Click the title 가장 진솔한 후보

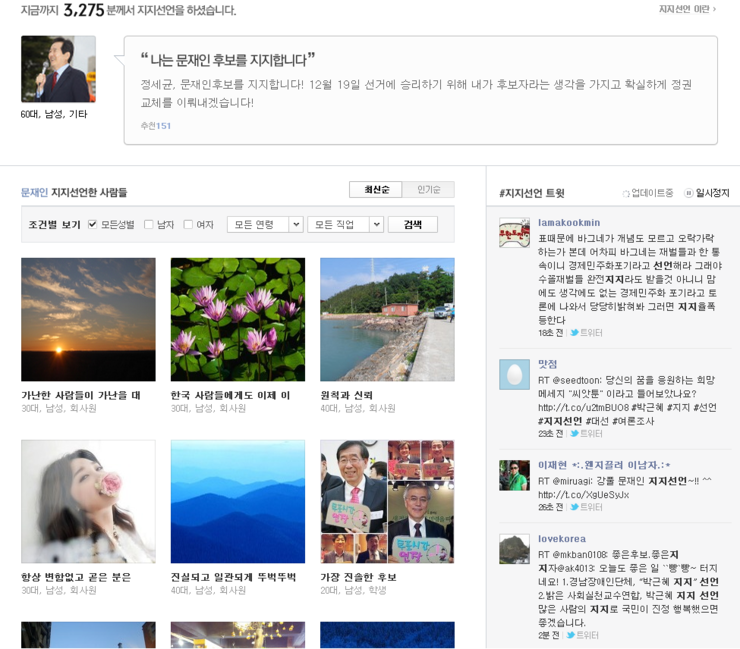pyautogui.click(x=359, y=577)
